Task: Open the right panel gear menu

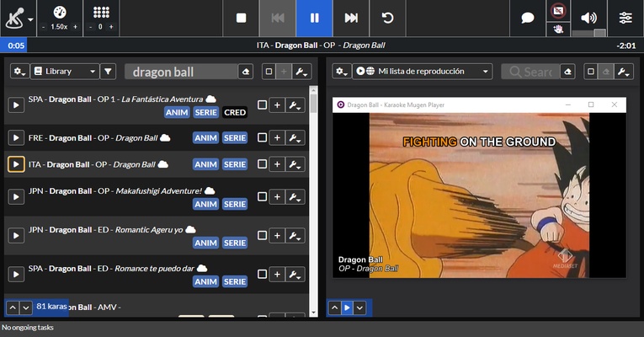Action: (x=342, y=72)
